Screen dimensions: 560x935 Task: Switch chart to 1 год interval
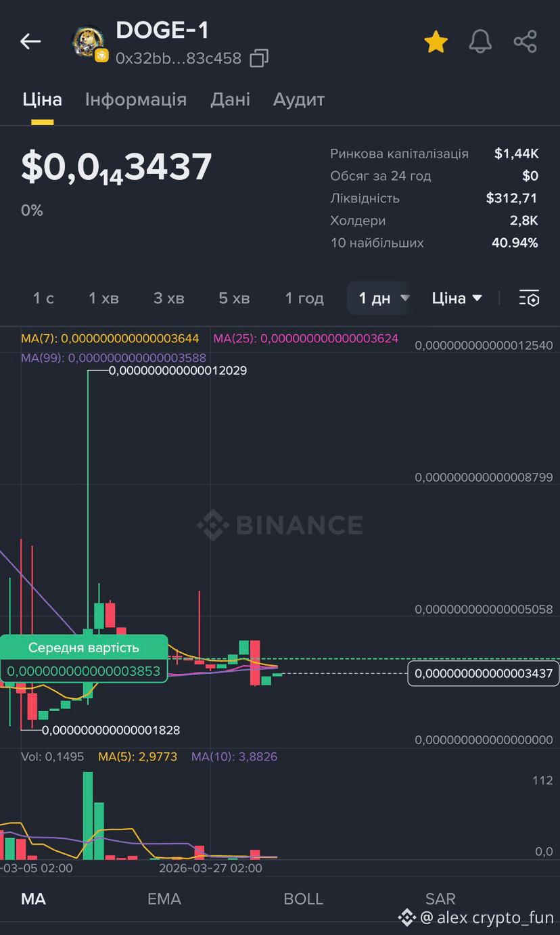304,298
